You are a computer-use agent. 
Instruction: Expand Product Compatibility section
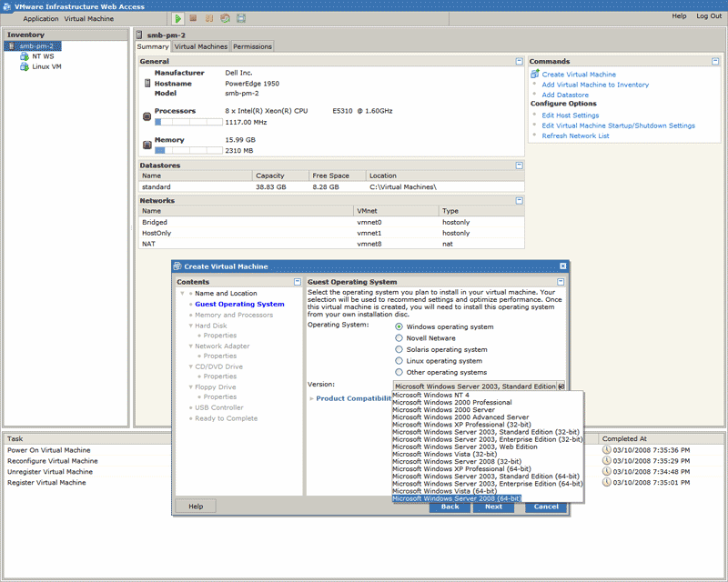(x=311, y=398)
